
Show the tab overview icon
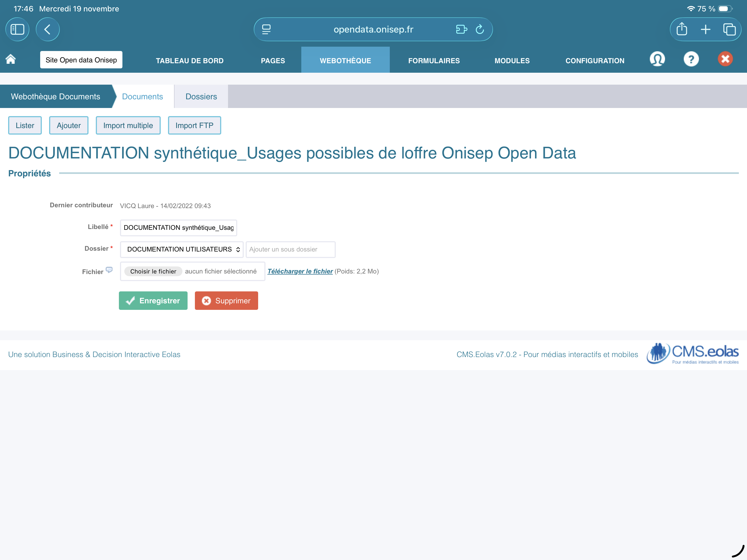[729, 30]
